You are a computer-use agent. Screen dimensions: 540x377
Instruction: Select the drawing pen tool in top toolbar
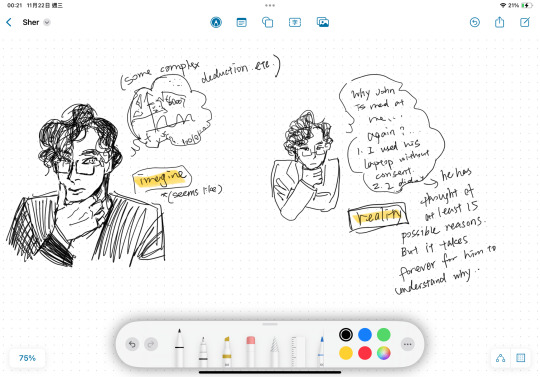pyautogui.click(x=216, y=22)
